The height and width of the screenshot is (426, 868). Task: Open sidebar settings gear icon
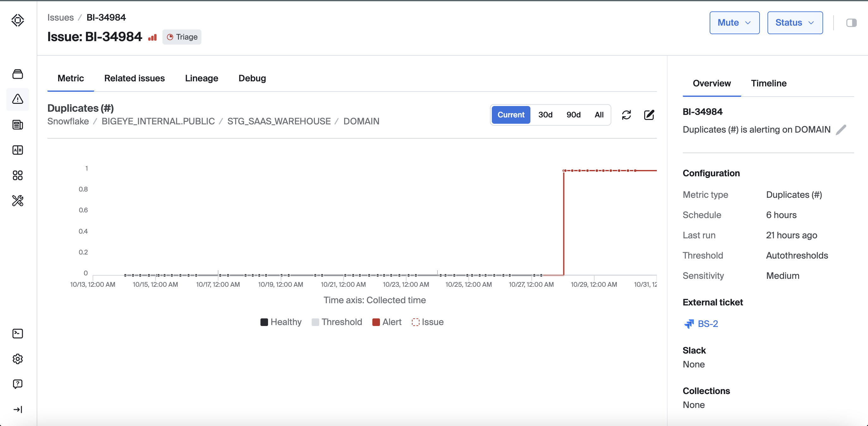point(17,359)
